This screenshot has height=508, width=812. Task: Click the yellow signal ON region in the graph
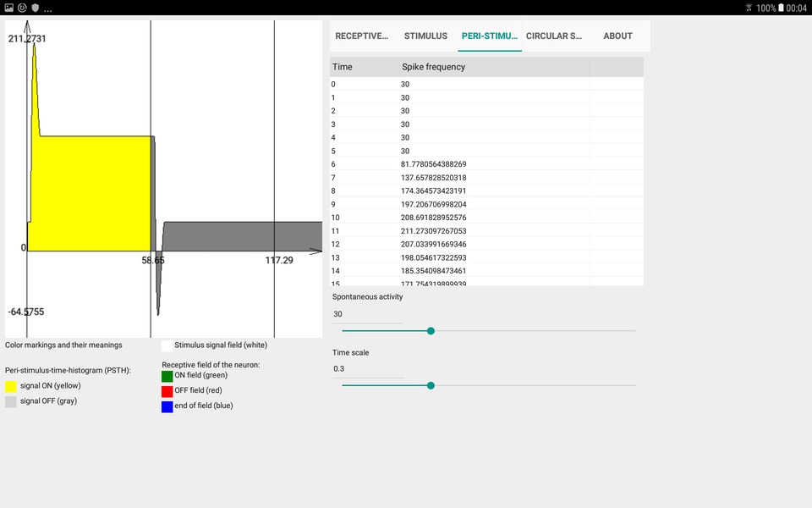(91, 195)
